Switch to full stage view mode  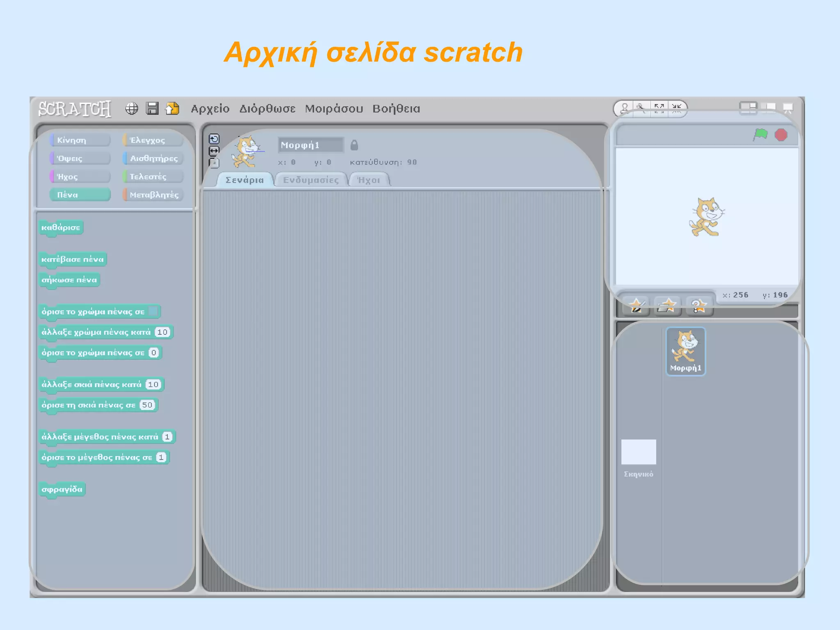[768, 108]
